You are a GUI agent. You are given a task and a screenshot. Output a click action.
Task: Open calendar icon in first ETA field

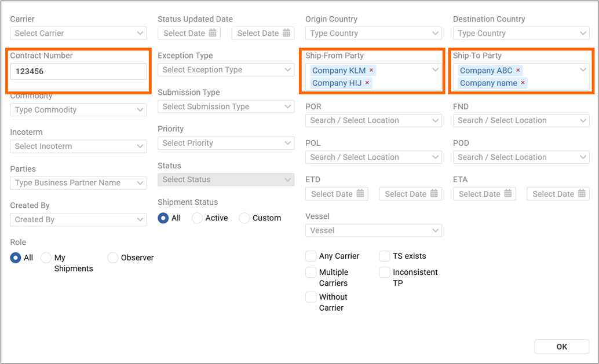[x=507, y=193]
